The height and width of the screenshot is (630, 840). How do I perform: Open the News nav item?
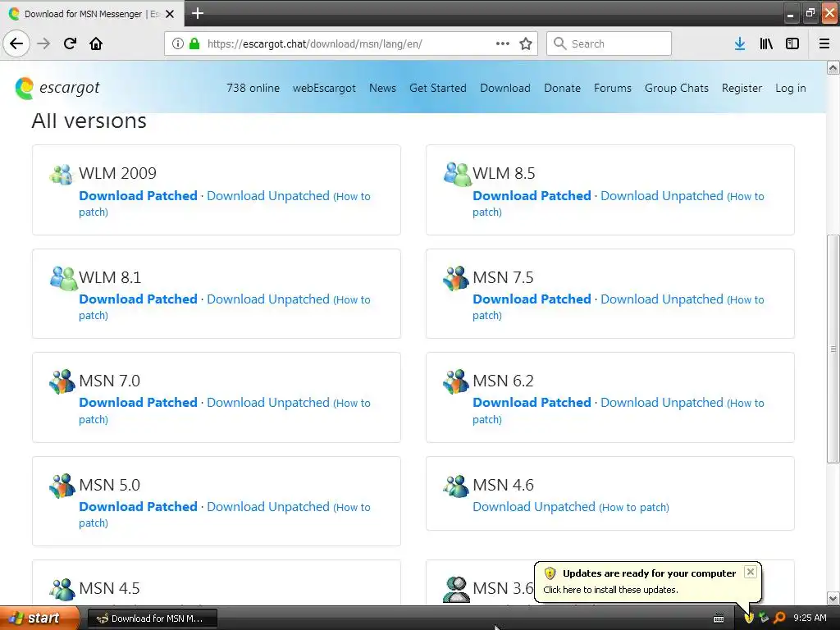[x=382, y=88]
